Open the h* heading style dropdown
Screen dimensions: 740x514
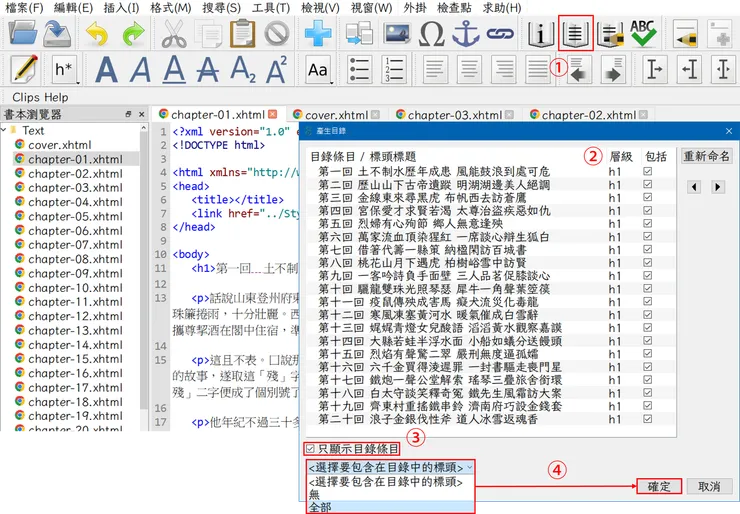64,70
